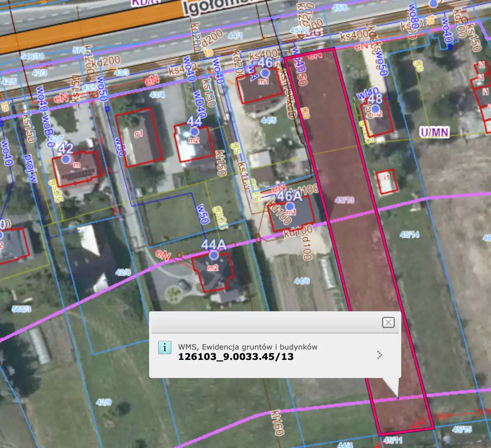Select parcel label 42/8
491x448 pixels.
click(x=123, y=272)
